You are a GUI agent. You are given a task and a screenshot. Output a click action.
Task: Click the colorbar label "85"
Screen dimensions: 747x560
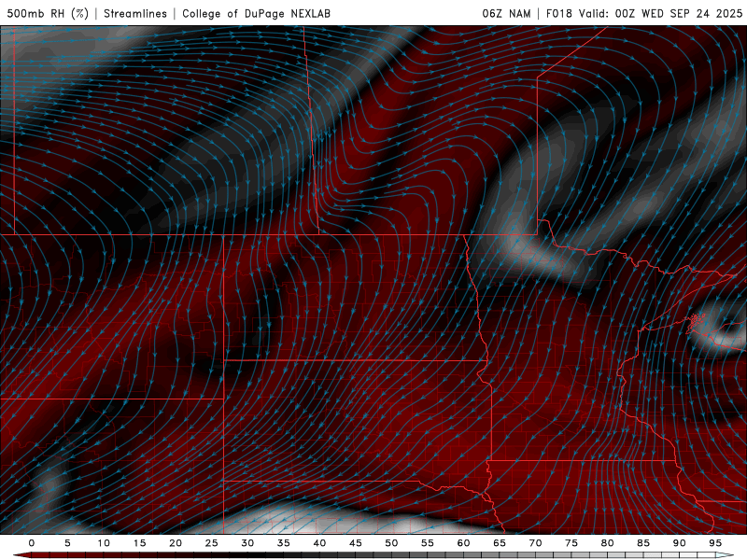pos(643,543)
